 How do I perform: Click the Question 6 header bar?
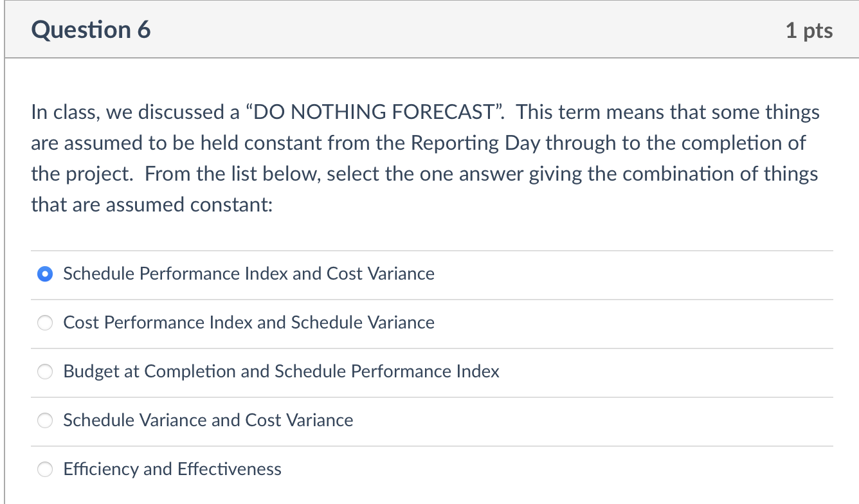click(x=429, y=29)
